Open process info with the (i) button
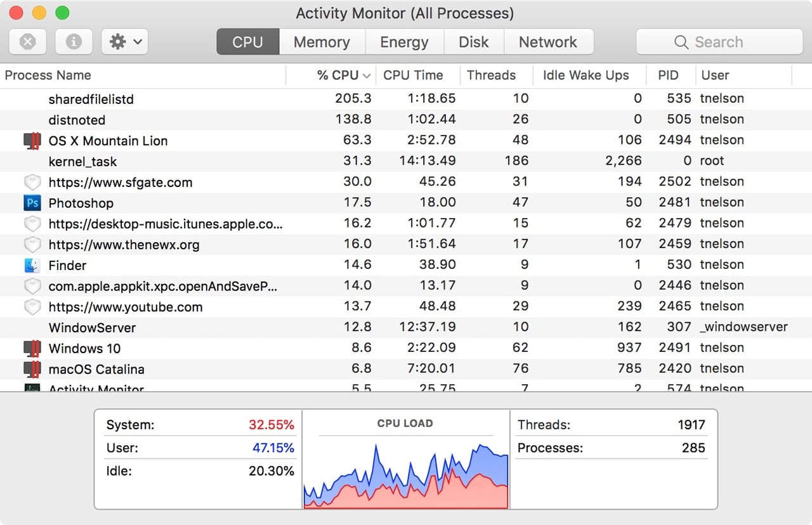 [x=74, y=42]
